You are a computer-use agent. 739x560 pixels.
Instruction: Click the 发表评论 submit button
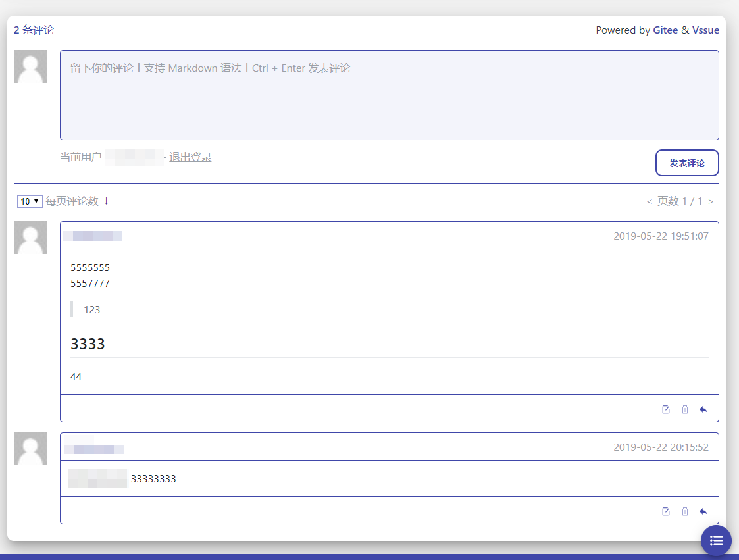(x=687, y=163)
